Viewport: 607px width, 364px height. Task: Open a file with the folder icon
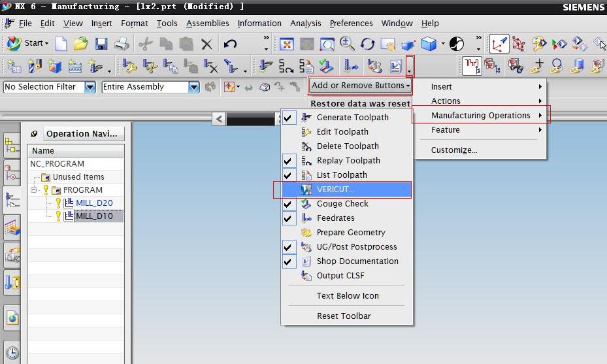[81, 44]
